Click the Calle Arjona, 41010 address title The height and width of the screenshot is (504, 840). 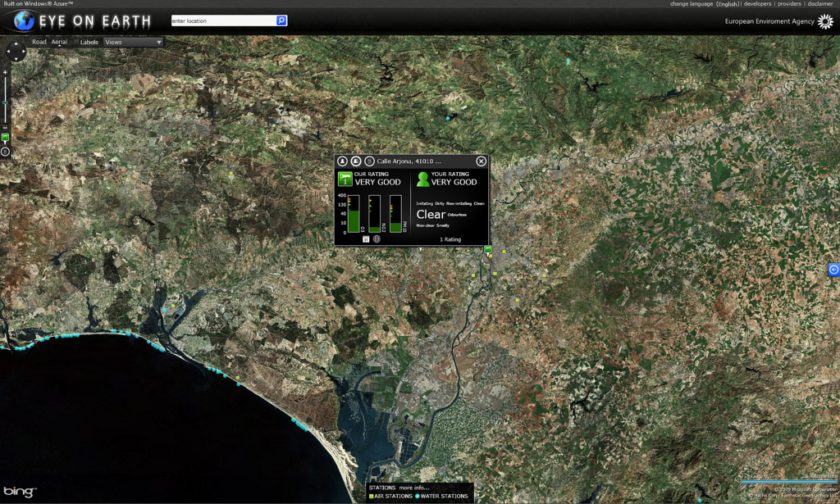(x=409, y=161)
